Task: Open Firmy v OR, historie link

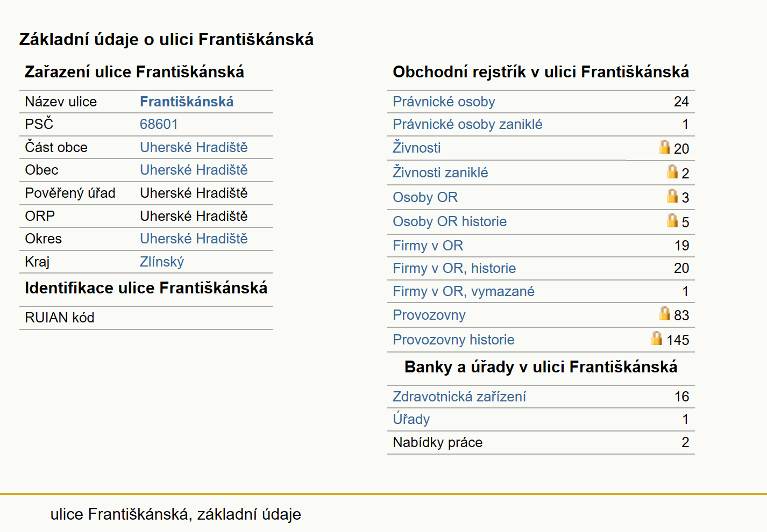Action: [x=454, y=268]
